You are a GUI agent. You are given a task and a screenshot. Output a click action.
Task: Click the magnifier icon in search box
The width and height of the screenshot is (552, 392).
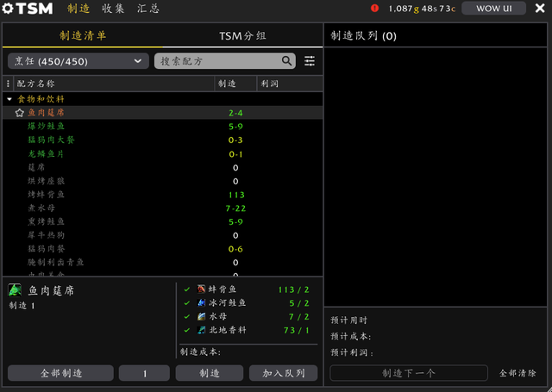[286, 61]
